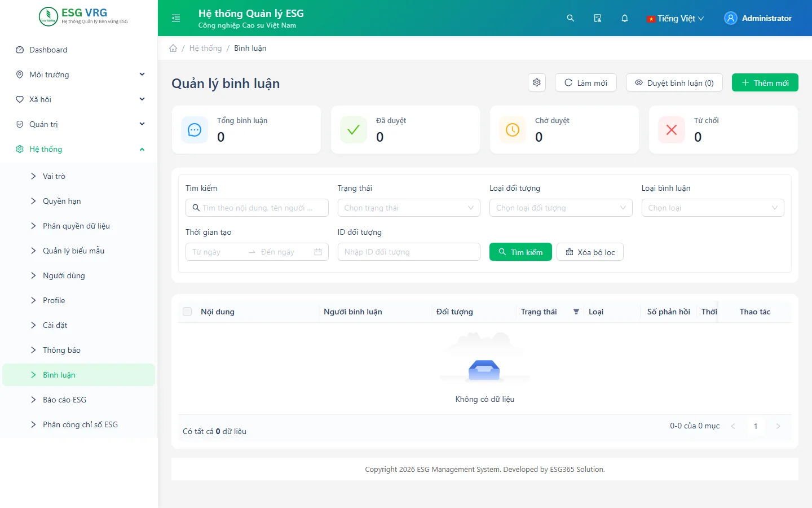Screen dimensions: 812x508
Task: Click the Hệ thống gear icon in sidebar
Action: pyautogui.click(x=20, y=149)
